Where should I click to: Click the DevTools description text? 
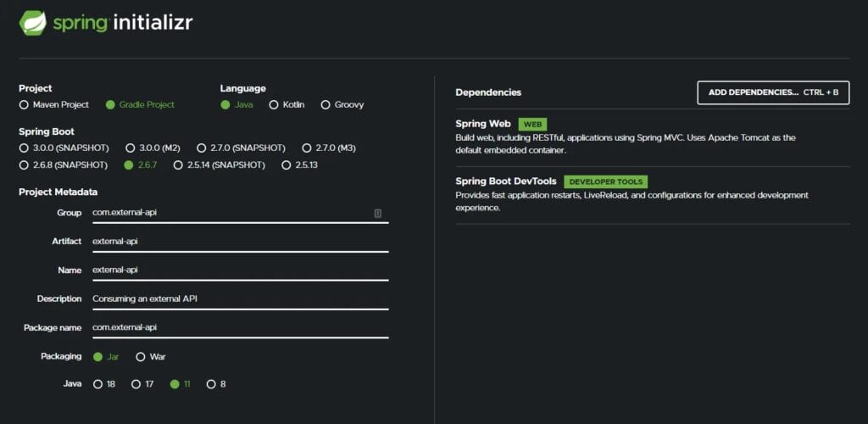[632, 202]
